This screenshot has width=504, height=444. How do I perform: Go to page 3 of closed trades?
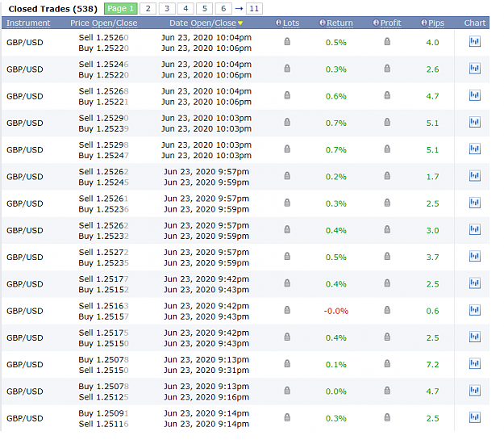click(x=167, y=9)
